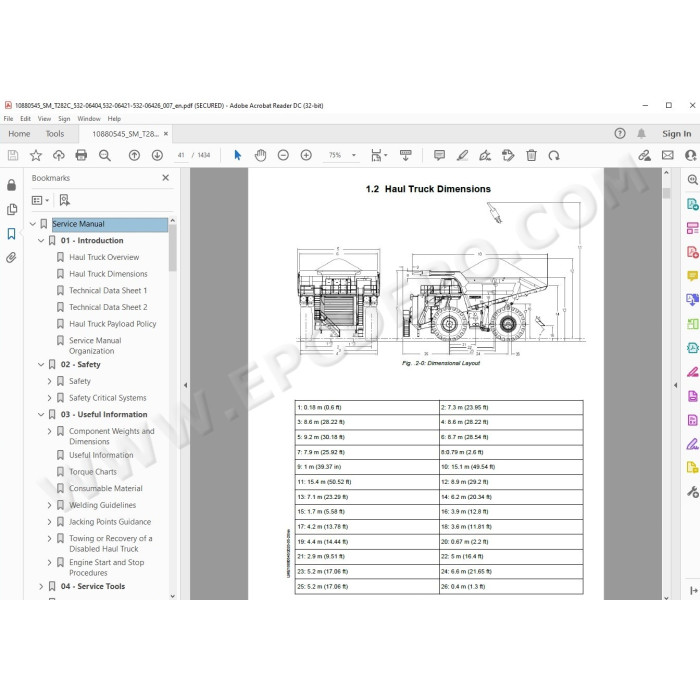The image size is (700, 700).
Task: Open the Window menu
Action: (89, 119)
